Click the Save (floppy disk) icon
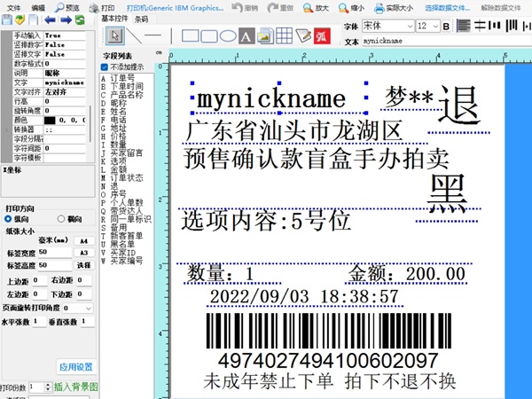 7,20
